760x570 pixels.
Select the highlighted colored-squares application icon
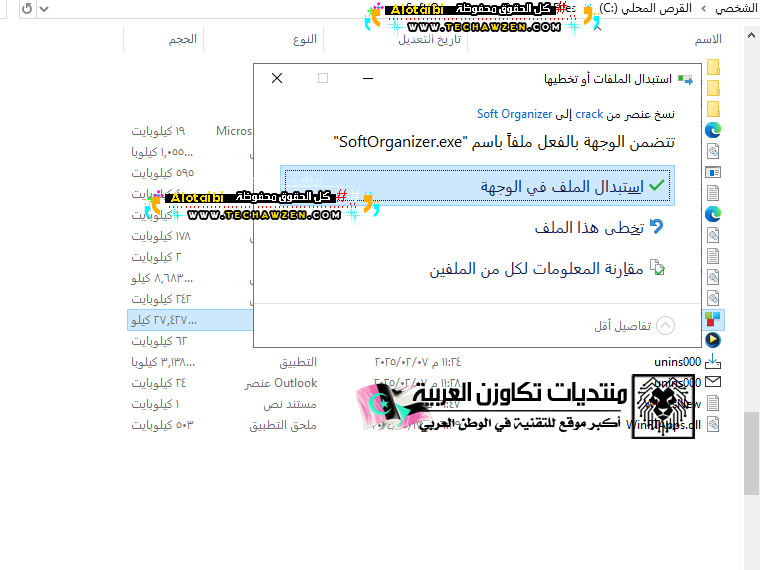713,319
